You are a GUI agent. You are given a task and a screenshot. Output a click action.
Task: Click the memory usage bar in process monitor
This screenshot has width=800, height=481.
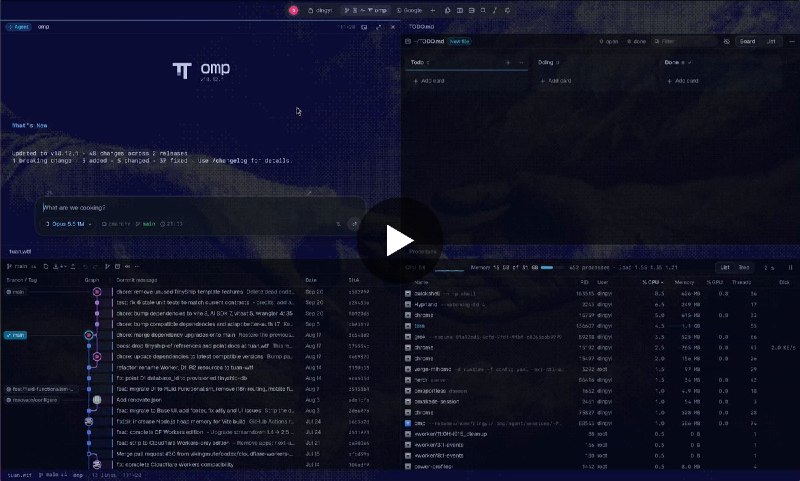coord(547,267)
